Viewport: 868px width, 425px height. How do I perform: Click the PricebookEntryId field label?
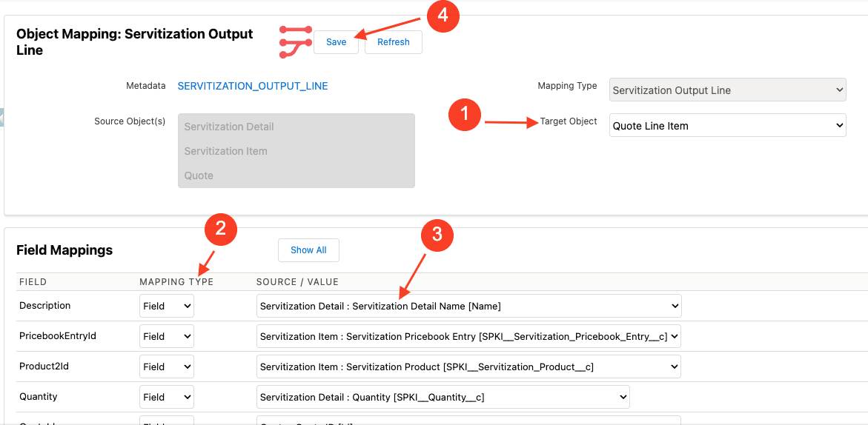58,335
